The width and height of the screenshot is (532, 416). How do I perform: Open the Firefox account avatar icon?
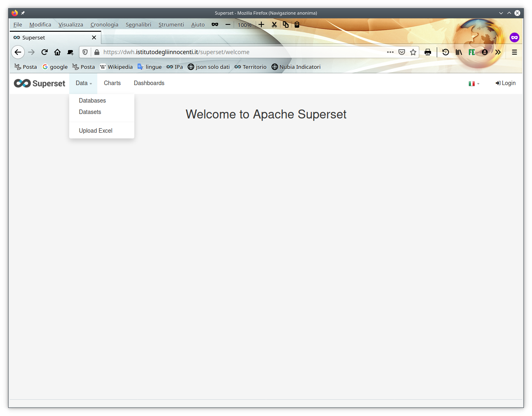point(485,52)
